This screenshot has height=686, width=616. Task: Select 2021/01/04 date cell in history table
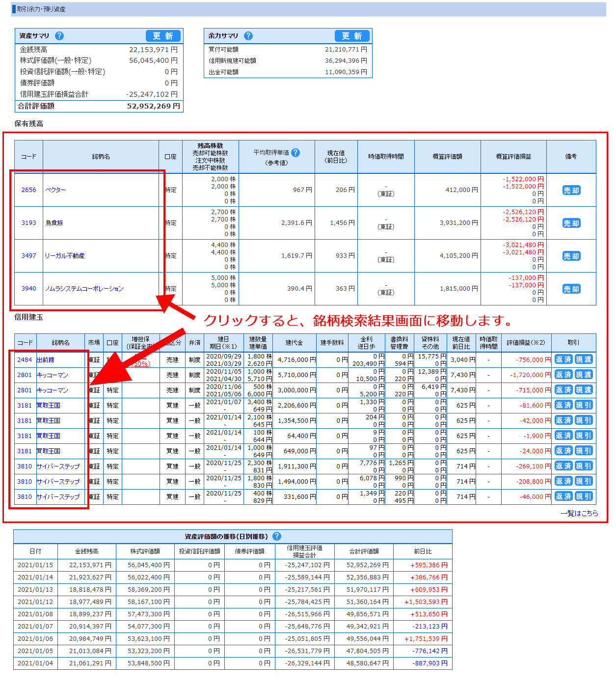pyautogui.click(x=35, y=663)
